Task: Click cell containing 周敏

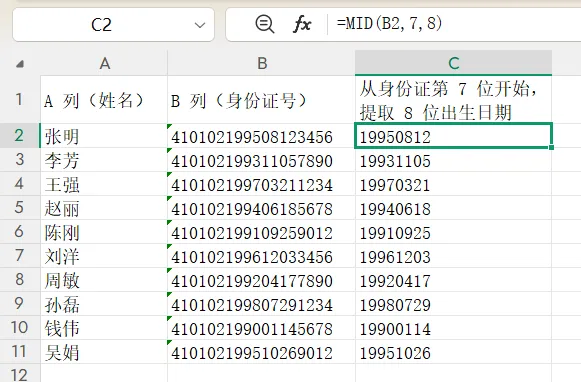Action: click(x=104, y=280)
